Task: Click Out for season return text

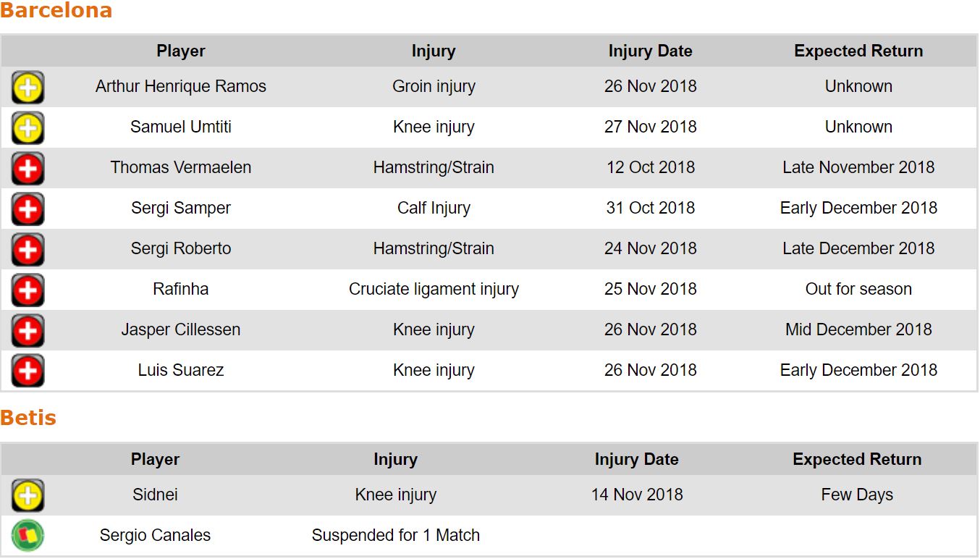Action: click(858, 289)
